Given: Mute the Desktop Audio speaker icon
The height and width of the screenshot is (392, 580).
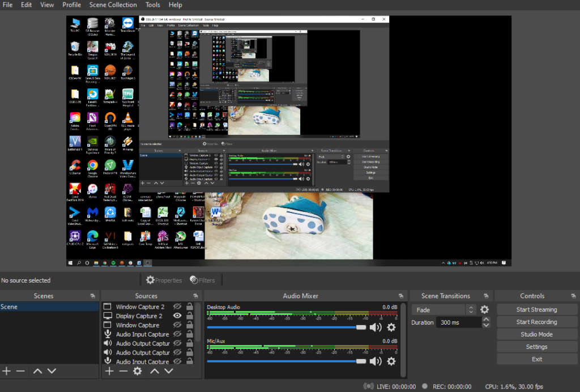Looking at the screenshot, I should click(x=375, y=327).
